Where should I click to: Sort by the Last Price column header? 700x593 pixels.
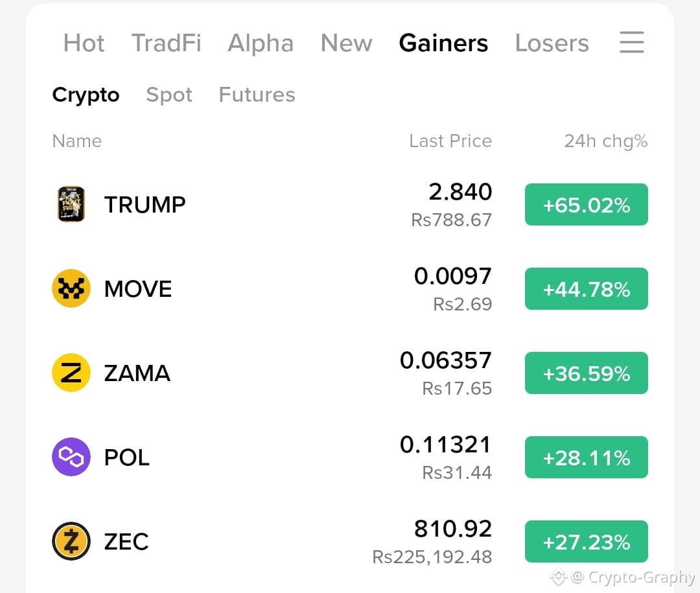(x=450, y=141)
